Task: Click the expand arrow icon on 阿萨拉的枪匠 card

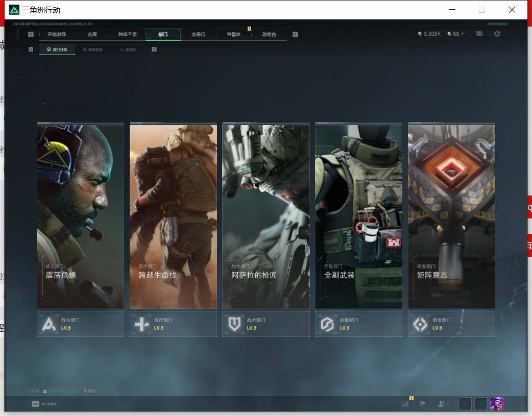Action: (228, 258)
